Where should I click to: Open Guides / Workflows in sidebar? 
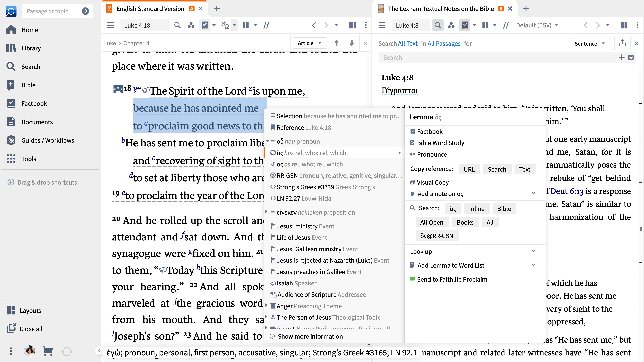point(40,140)
